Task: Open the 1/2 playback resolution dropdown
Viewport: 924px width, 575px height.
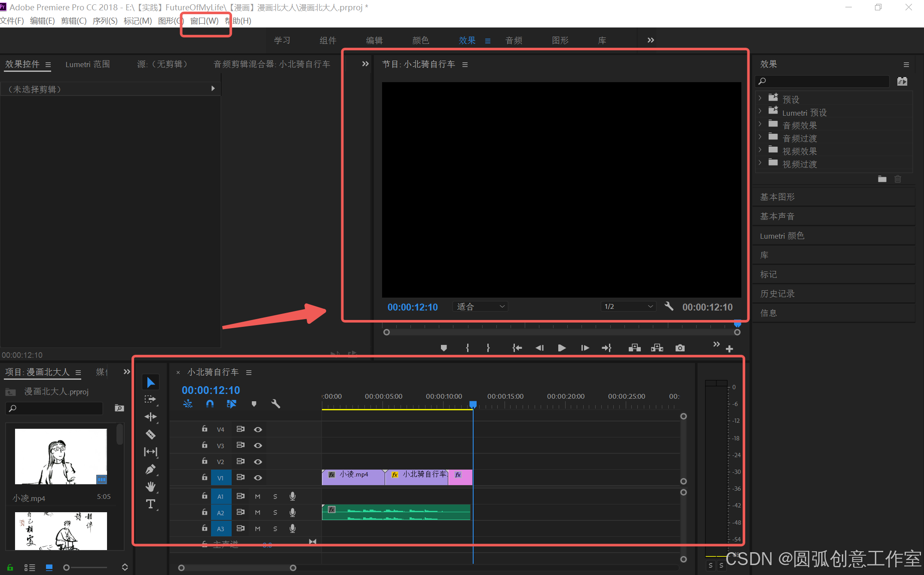Action: (628, 307)
